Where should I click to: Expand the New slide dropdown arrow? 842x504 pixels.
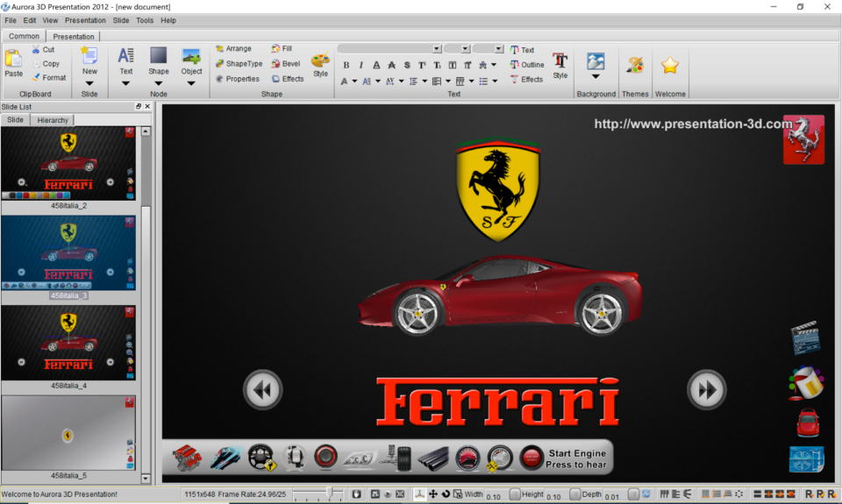(x=89, y=83)
